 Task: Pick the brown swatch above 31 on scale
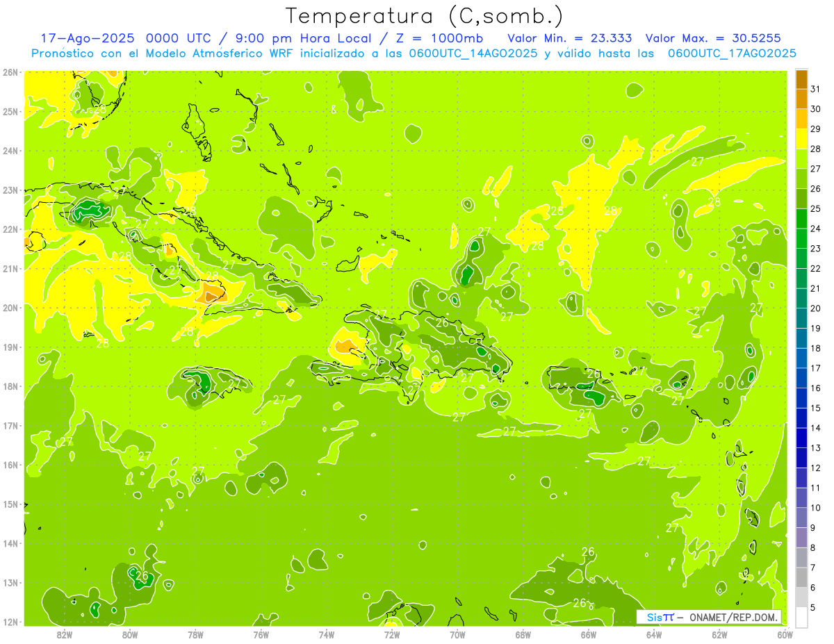coord(801,80)
